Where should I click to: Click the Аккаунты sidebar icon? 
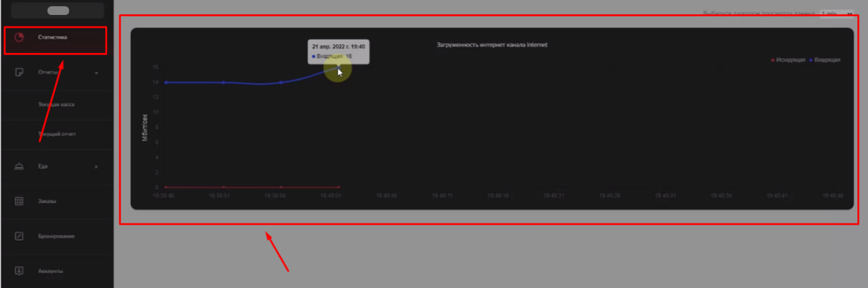(19, 271)
